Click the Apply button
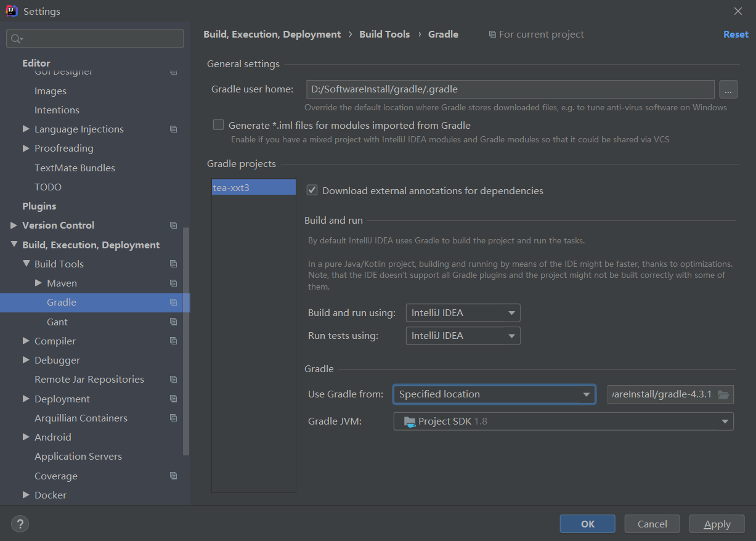 point(717,524)
